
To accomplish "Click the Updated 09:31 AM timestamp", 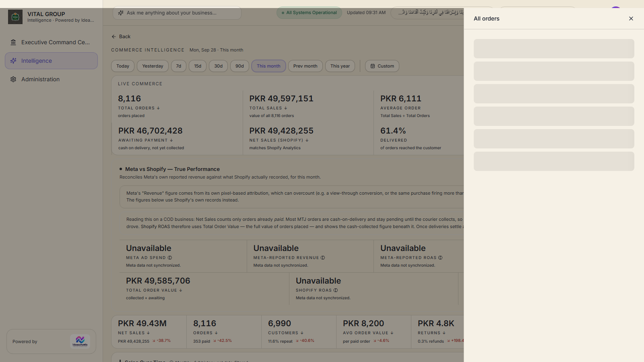I will 366,12.
